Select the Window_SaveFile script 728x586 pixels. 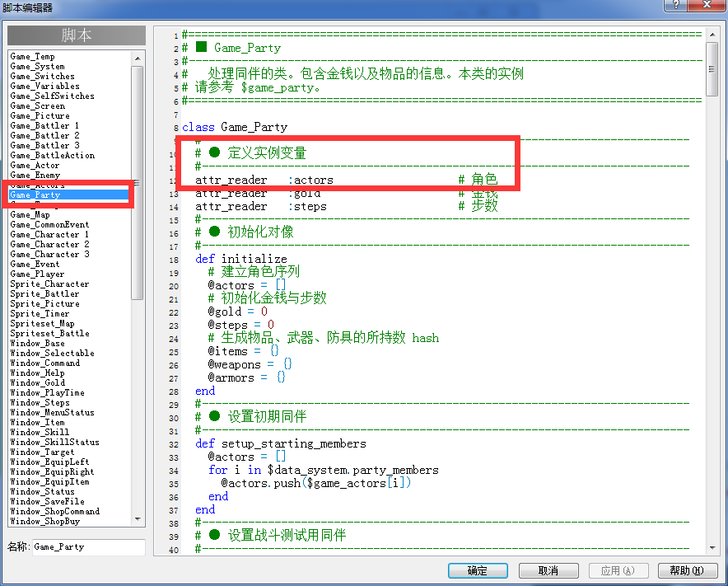[48, 501]
